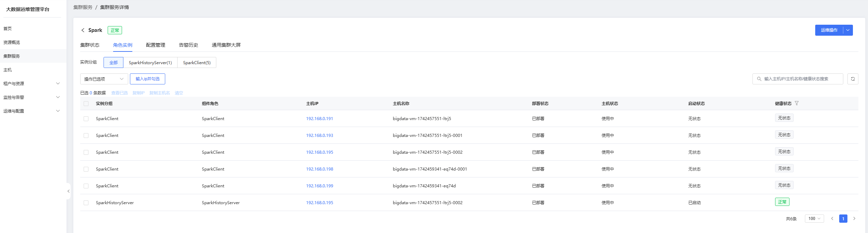Open the 告警历史 tab
Image resolution: width=868 pixels, height=233 pixels.
(x=188, y=45)
